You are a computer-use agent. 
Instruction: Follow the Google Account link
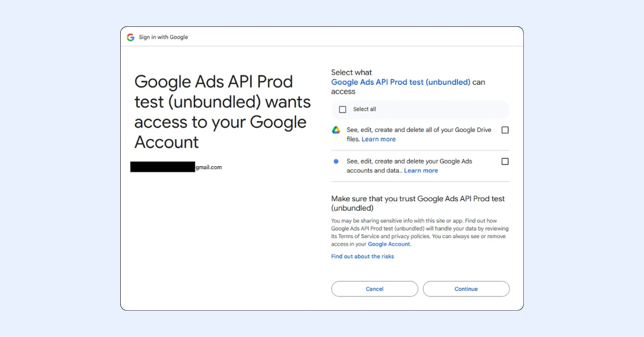coord(389,244)
